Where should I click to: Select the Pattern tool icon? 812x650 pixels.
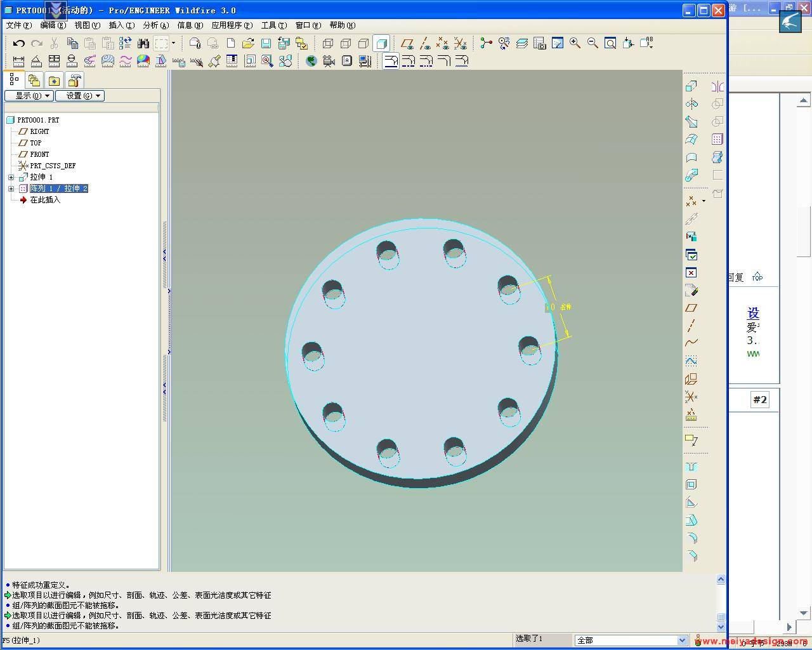click(717, 139)
